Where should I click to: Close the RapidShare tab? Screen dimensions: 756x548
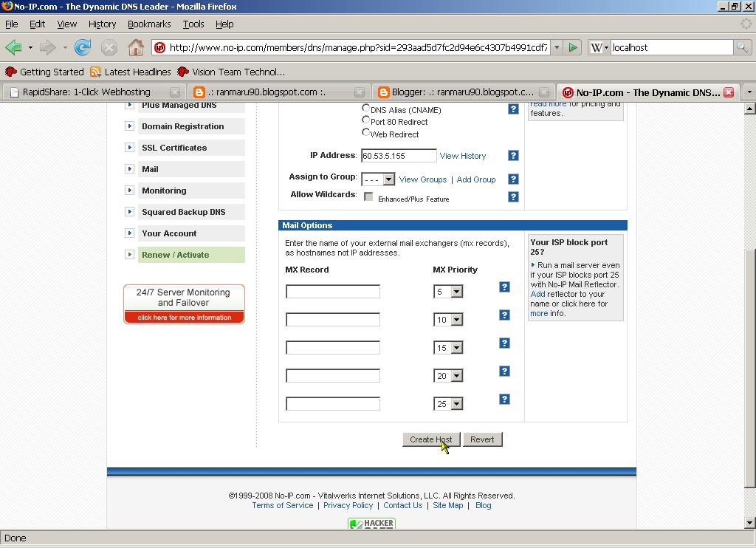click(x=175, y=92)
